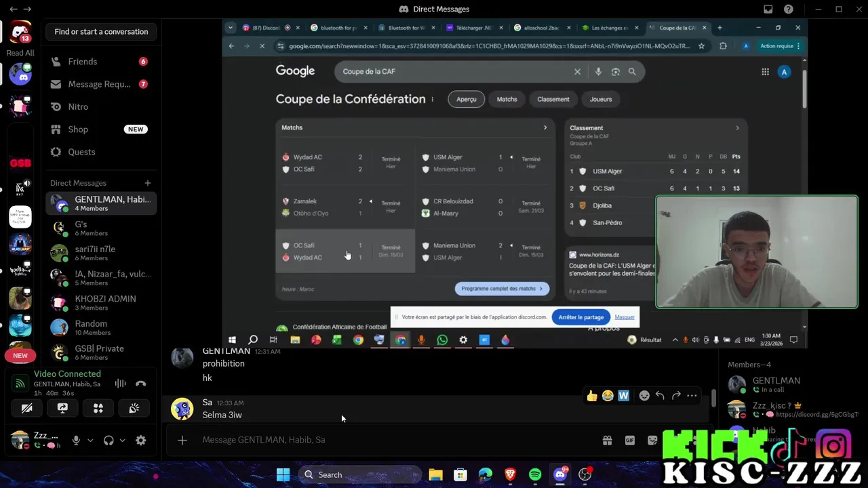868x488 pixels.
Task: Expand headphone output options arrow
Action: pos(123,441)
